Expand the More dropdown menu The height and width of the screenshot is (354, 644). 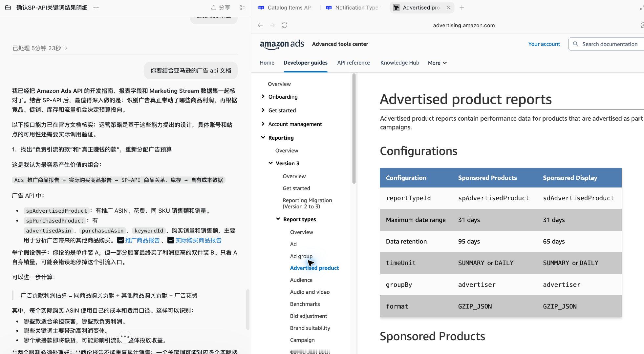(437, 63)
